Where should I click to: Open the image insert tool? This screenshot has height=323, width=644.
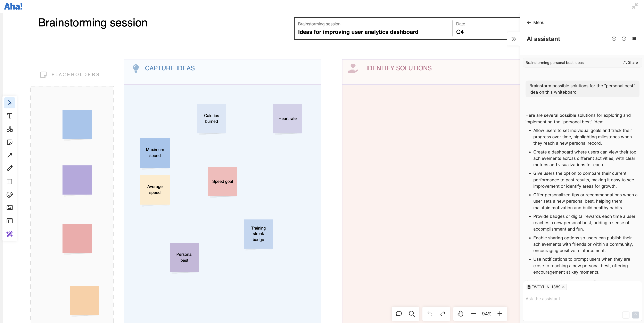9,207
